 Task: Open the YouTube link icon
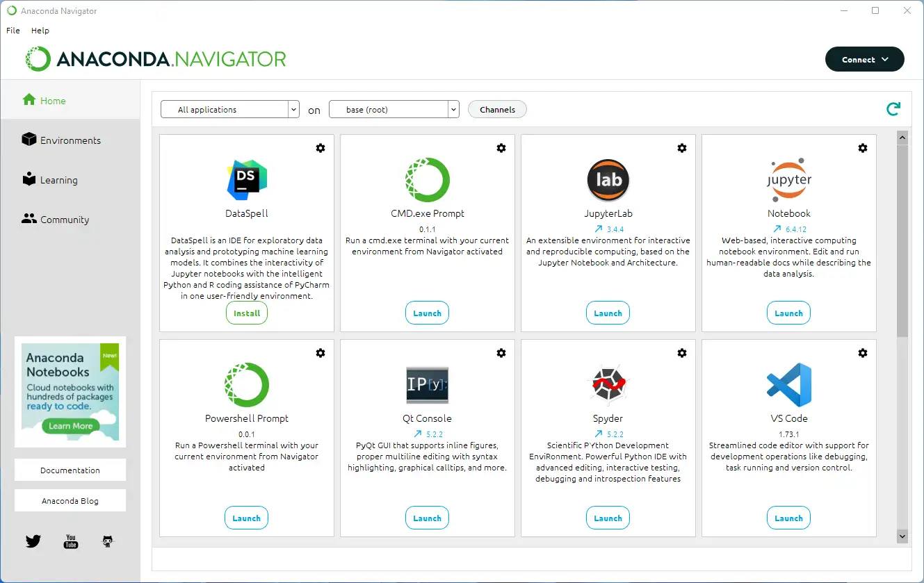pyautogui.click(x=71, y=541)
